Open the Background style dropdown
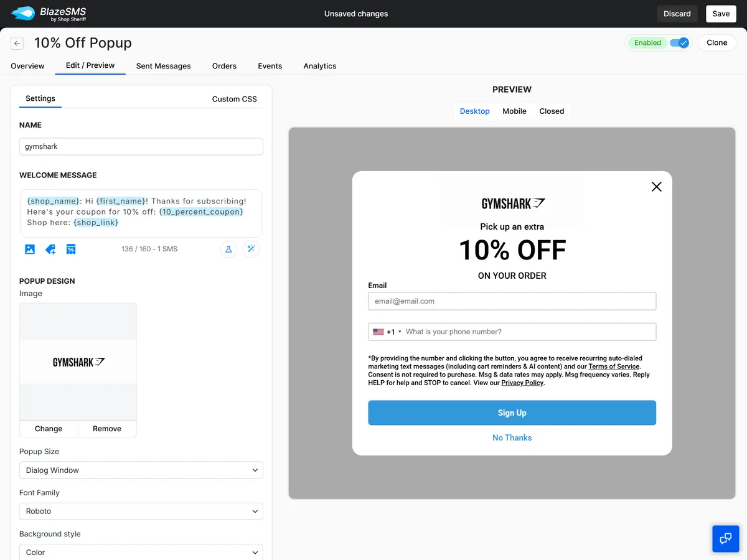Image resolution: width=747 pixels, height=560 pixels. point(141,552)
